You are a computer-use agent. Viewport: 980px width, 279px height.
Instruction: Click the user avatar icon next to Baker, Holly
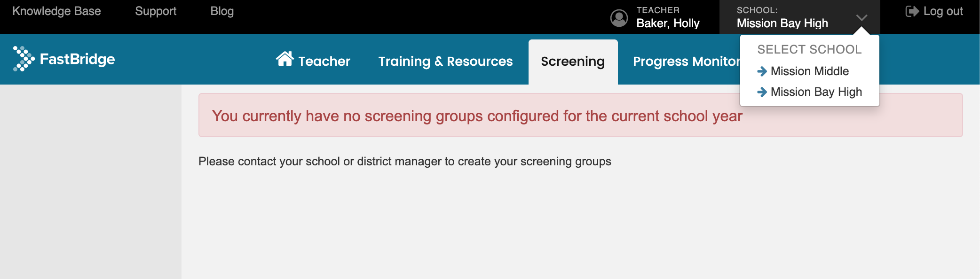[619, 18]
